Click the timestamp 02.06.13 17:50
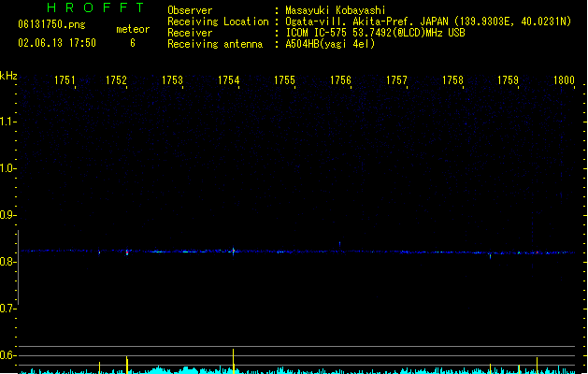 click(x=57, y=43)
